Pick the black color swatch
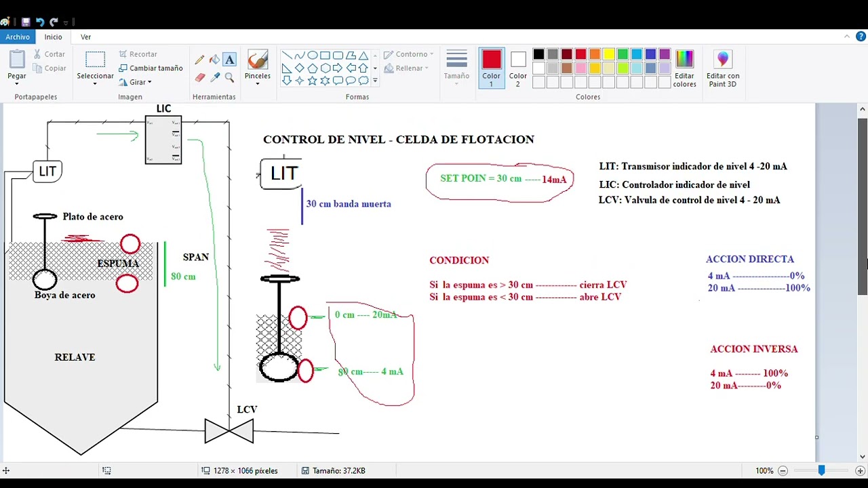 [538, 54]
